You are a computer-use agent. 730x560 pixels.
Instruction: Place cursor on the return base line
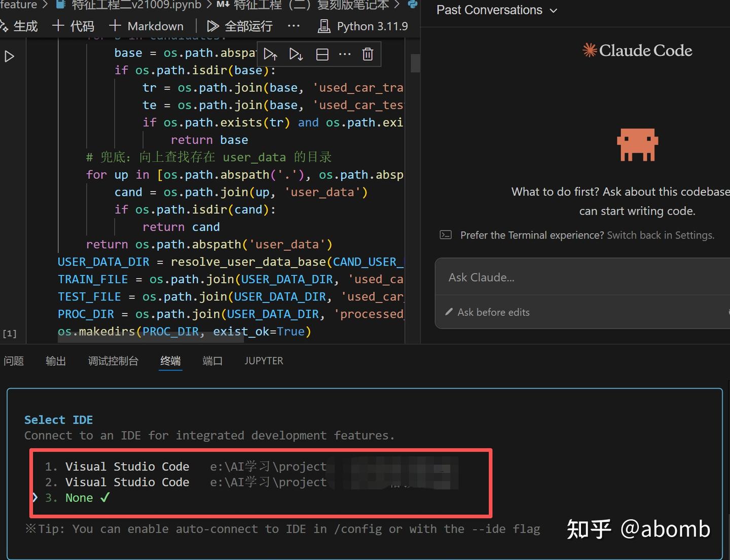pyautogui.click(x=209, y=140)
